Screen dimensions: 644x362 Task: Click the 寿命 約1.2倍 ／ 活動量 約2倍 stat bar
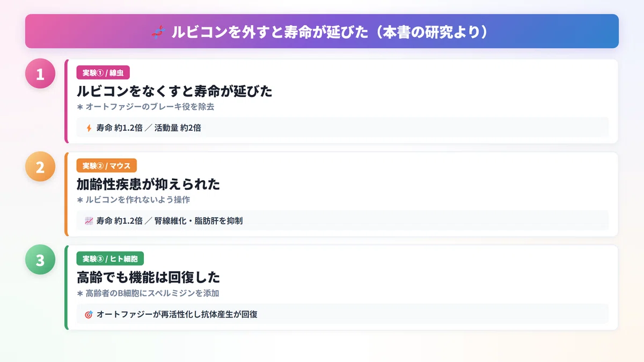342,128
